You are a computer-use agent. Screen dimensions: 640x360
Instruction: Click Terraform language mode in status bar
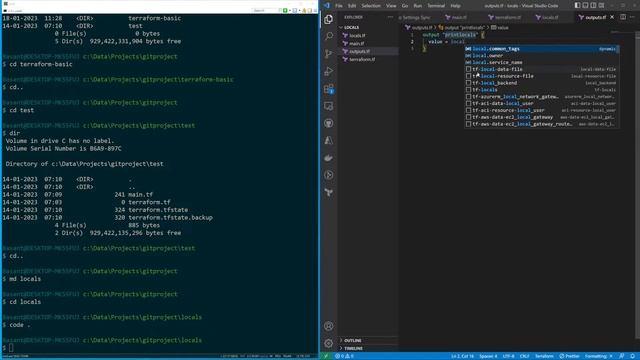(x=544, y=356)
